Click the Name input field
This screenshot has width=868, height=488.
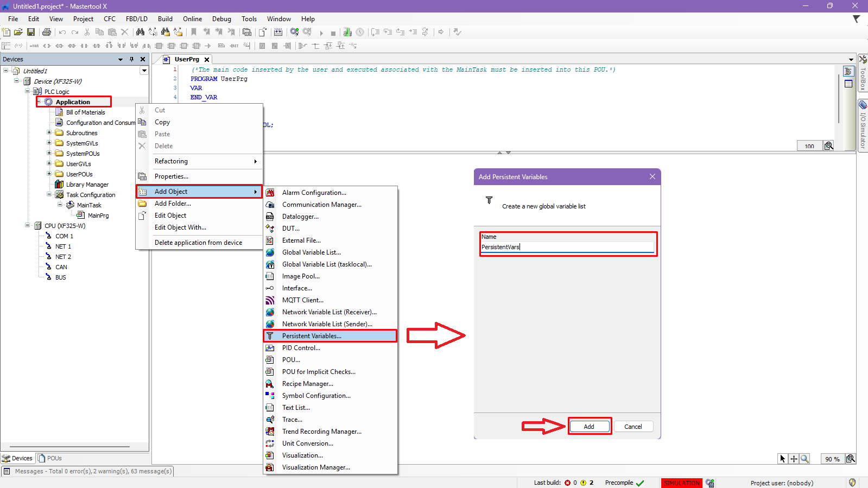pos(567,247)
